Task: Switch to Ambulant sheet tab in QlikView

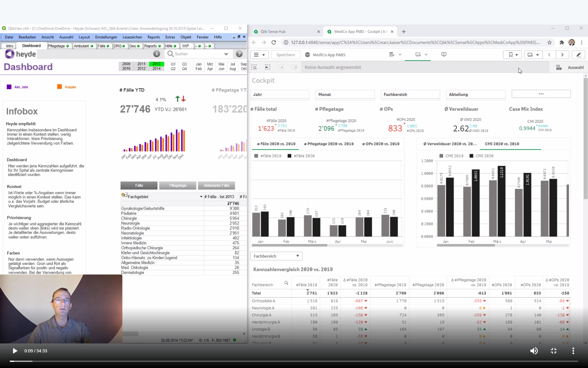Action: 83,46
